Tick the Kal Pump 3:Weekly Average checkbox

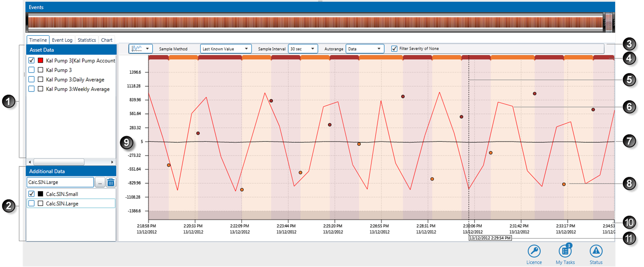click(x=31, y=89)
